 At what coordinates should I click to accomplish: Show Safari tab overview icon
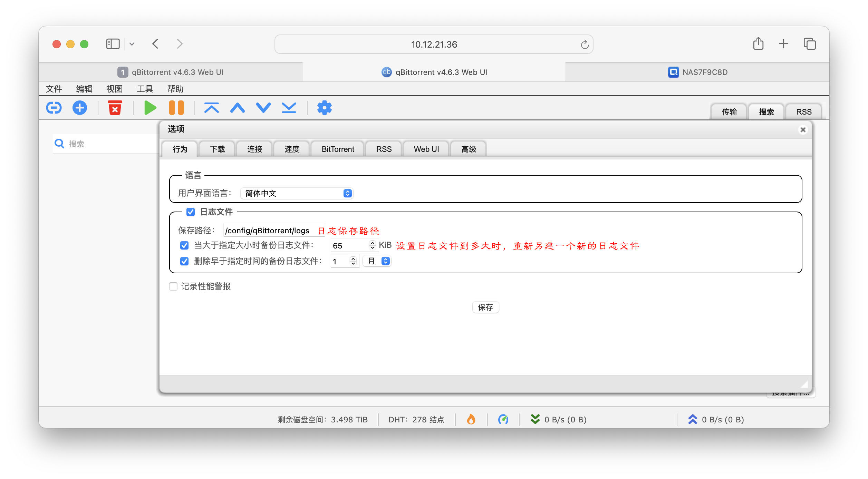pyautogui.click(x=810, y=44)
